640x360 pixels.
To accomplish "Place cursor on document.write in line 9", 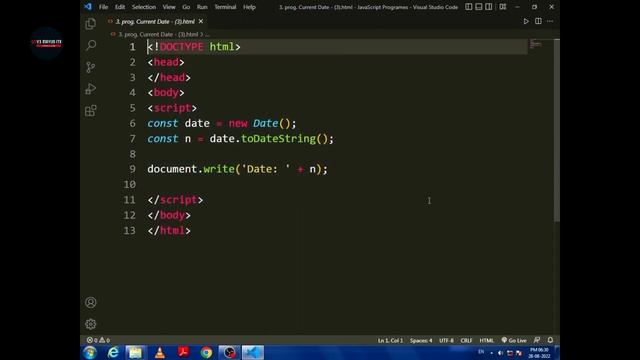I will [x=191, y=169].
